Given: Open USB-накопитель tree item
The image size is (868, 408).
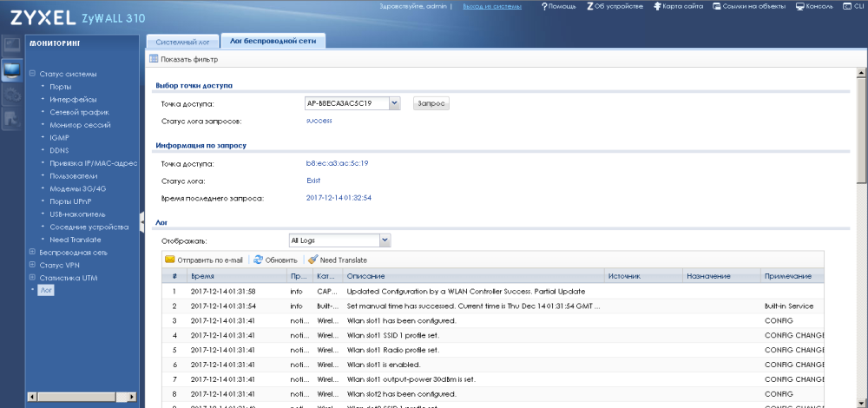Looking at the screenshot, I should 77,214.
